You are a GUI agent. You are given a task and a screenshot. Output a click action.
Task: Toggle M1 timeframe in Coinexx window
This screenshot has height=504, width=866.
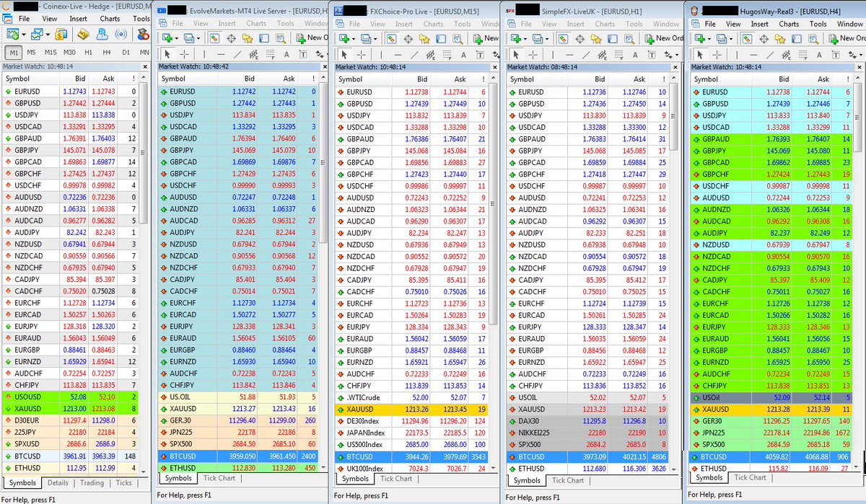coord(14,53)
